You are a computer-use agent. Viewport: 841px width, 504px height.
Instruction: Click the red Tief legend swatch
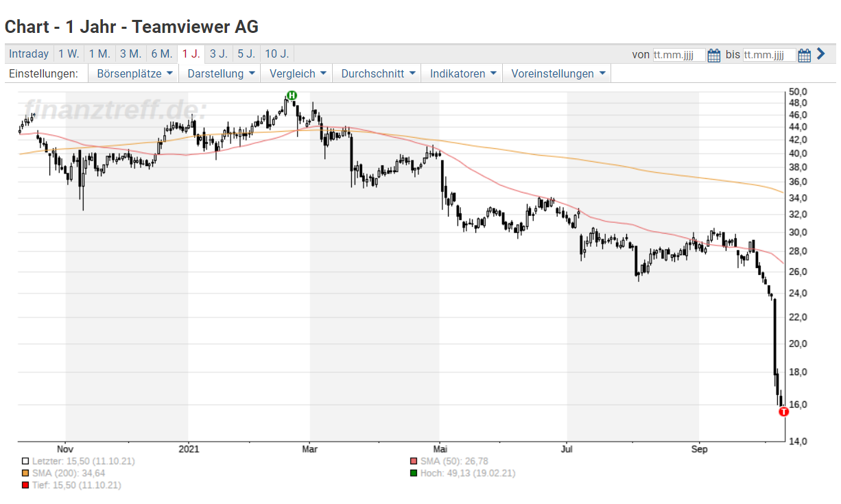click(25, 485)
